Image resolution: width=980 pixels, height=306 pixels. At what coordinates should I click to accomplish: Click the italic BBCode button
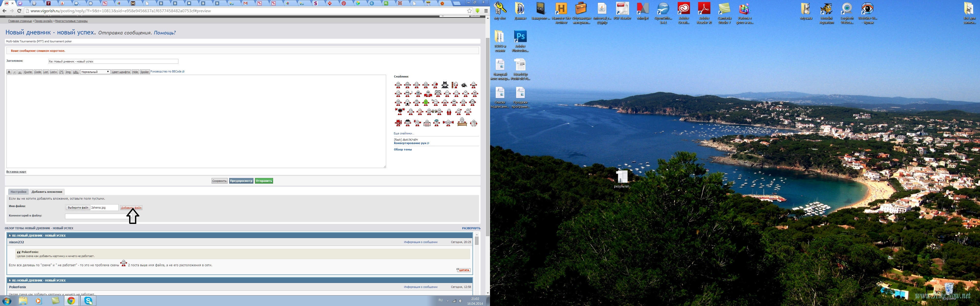coord(15,72)
